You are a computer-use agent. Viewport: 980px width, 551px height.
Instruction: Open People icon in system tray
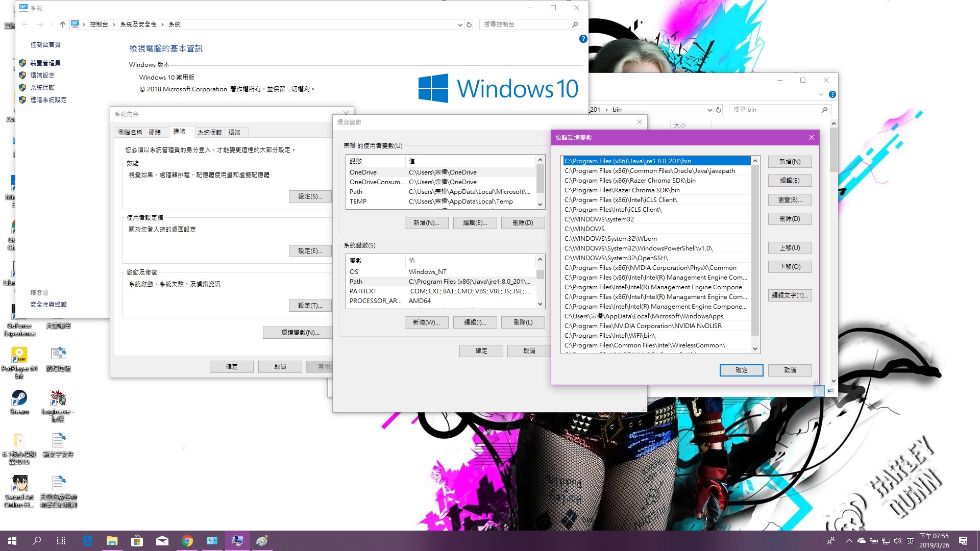click(x=831, y=541)
